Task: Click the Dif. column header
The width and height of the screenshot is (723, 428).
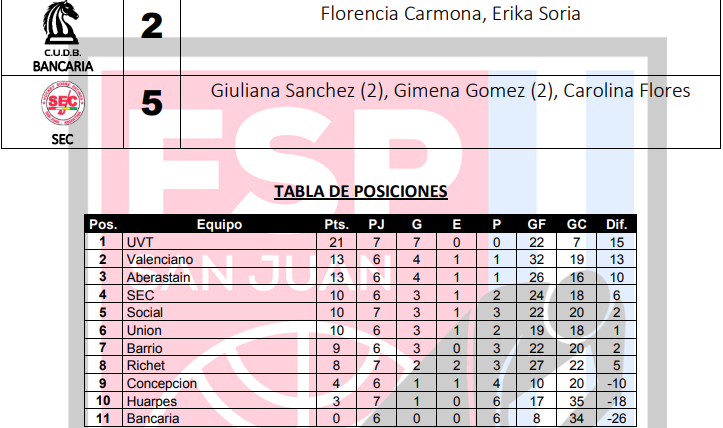Action: (616, 224)
